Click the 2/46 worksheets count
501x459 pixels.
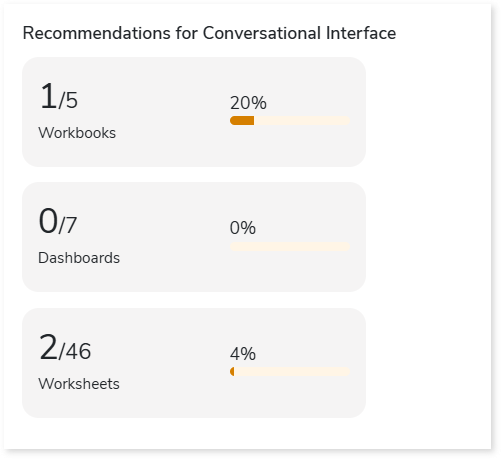tap(65, 347)
